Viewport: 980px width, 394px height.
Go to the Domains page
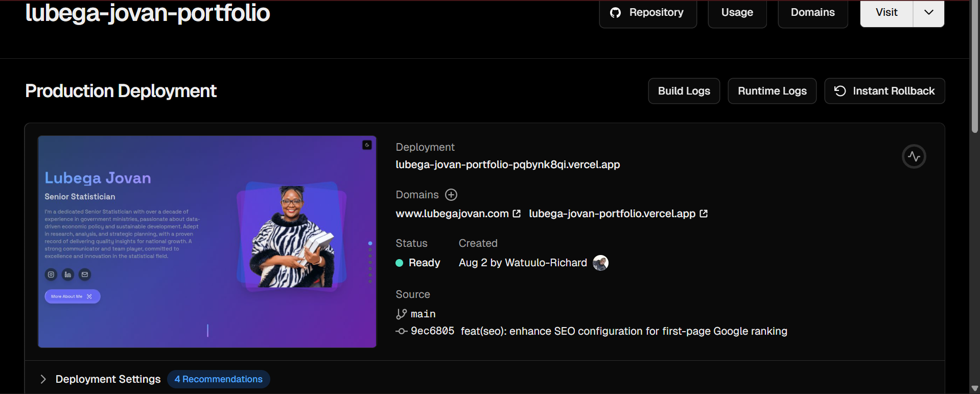pyautogui.click(x=812, y=12)
